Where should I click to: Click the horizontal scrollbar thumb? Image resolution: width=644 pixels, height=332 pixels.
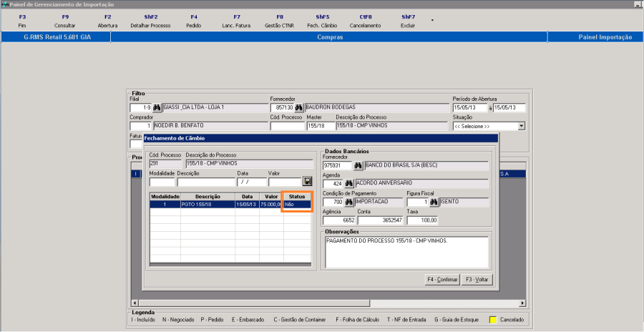pos(253,303)
